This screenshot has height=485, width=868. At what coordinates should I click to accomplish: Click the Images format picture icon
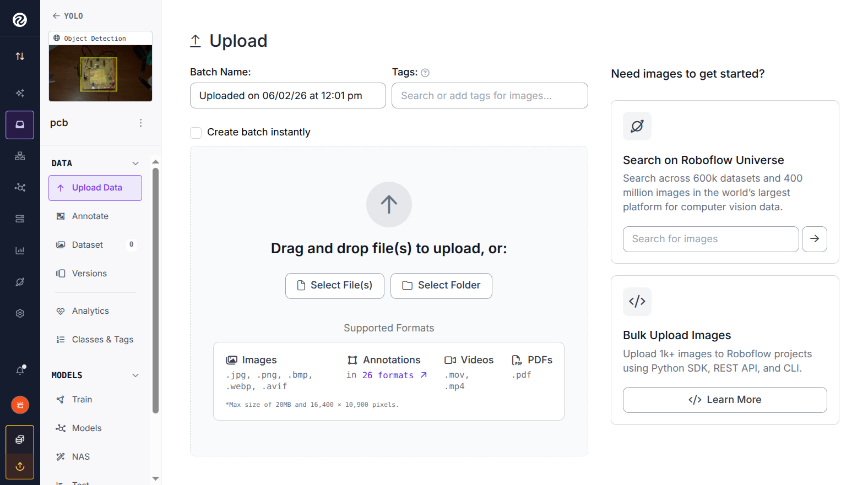[232, 360]
